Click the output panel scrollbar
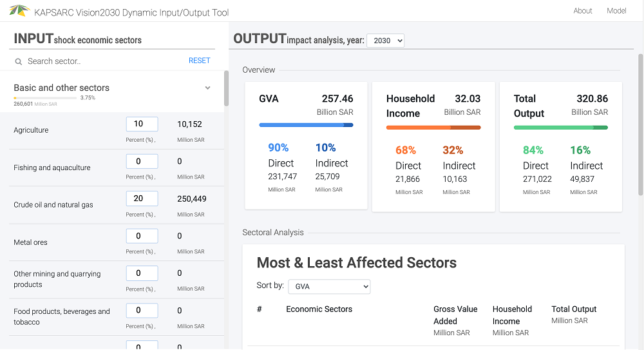644x350 pixels. (640, 124)
